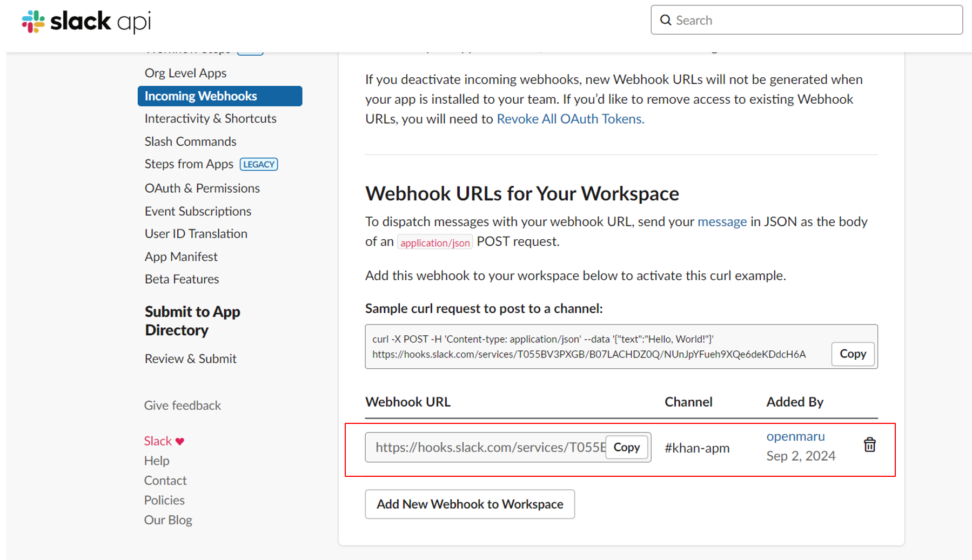Navigate to Slash Commands
The image size is (972, 560).
(x=190, y=141)
